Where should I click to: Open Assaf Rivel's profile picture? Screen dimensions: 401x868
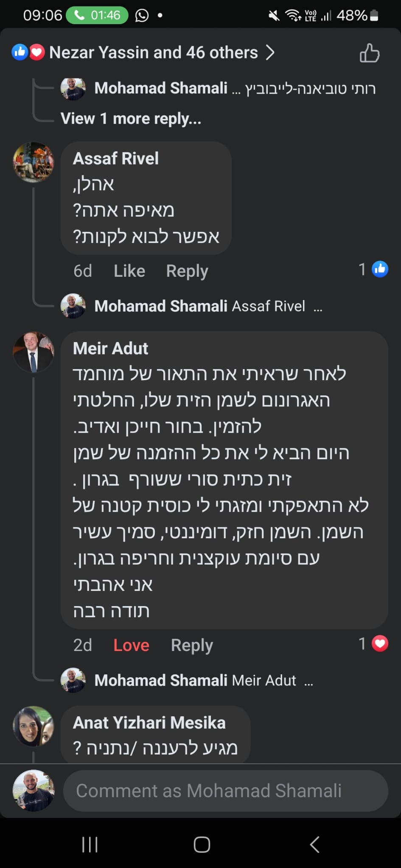point(34,162)
